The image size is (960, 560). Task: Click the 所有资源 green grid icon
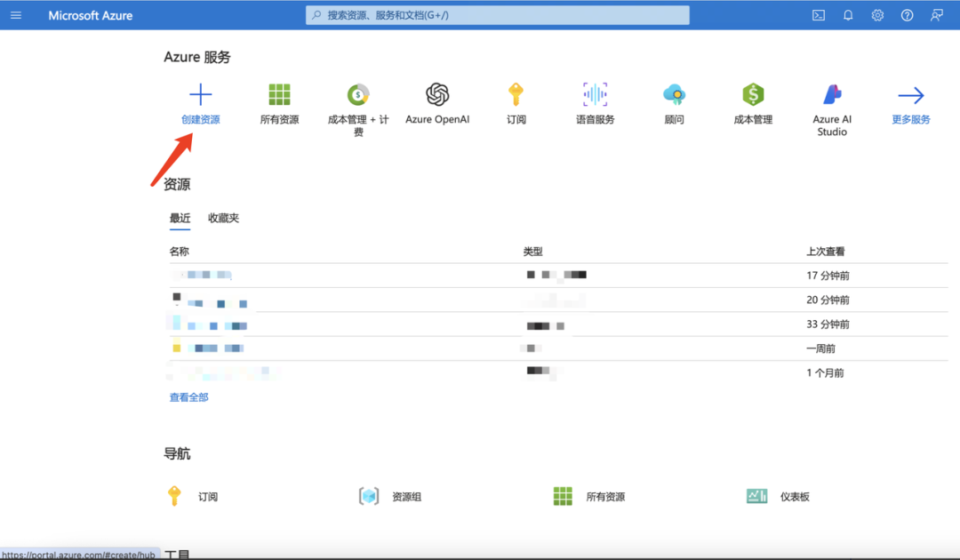point(279,94)
